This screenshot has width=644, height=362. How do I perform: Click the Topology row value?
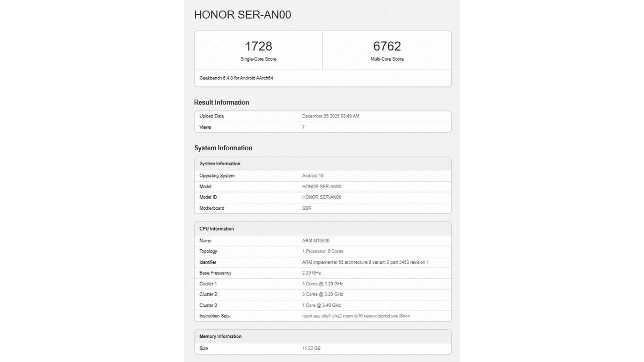coord(323,252)
